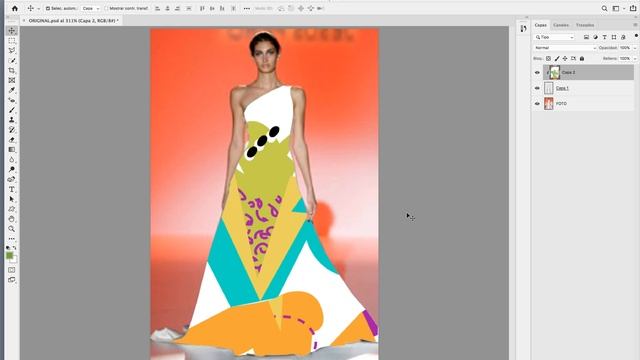Select the History Brush tool
This screenshot has height=360, width=640.
12,130
